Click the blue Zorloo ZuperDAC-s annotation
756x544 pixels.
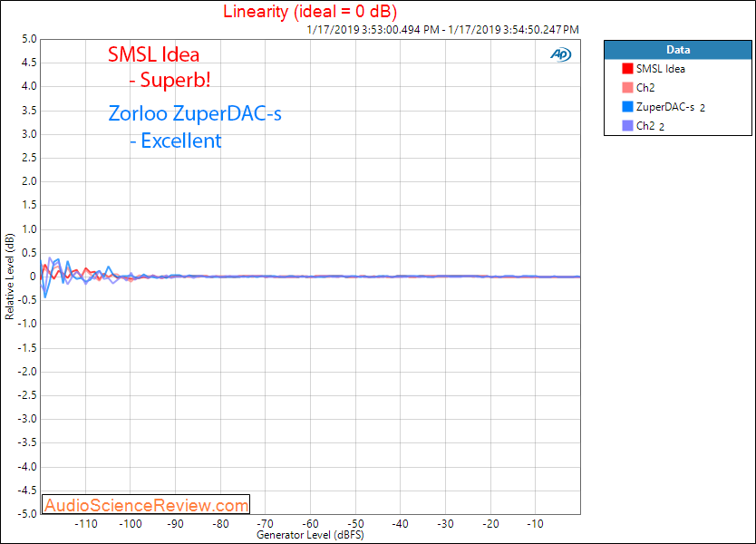tap(195, 113)
